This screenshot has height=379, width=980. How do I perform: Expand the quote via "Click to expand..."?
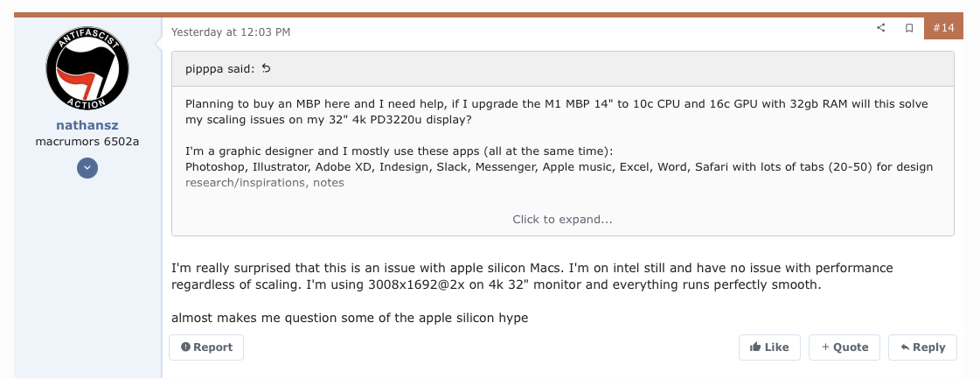pyautogui.click(x=562, y=220)
